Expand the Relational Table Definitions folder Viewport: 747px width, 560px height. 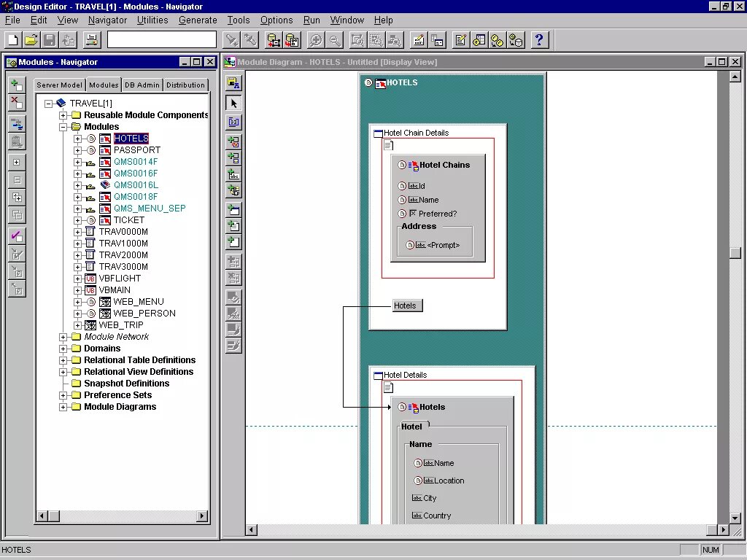pyautogui.click(x=63, y=360)
